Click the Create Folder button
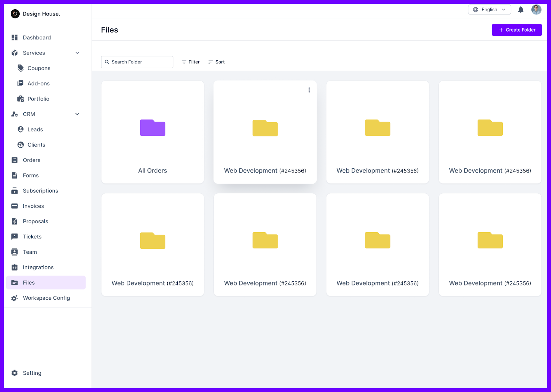This screenshot has width=551, height=392. click(x=517, y=30)
